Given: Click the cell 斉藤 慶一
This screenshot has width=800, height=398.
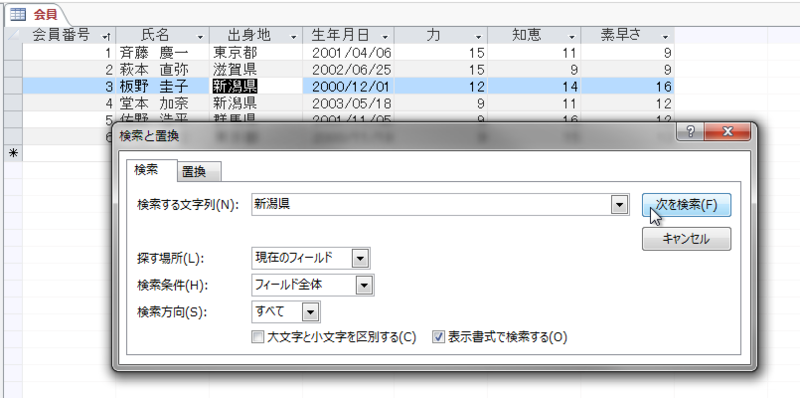Looking at the screenshot, I should 163,53.
